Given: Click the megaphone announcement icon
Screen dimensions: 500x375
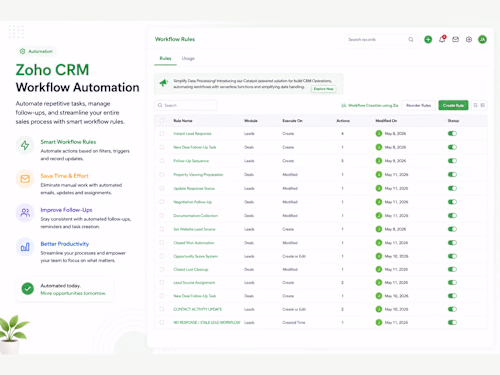Looking at the screenshot, I should 163,83.
